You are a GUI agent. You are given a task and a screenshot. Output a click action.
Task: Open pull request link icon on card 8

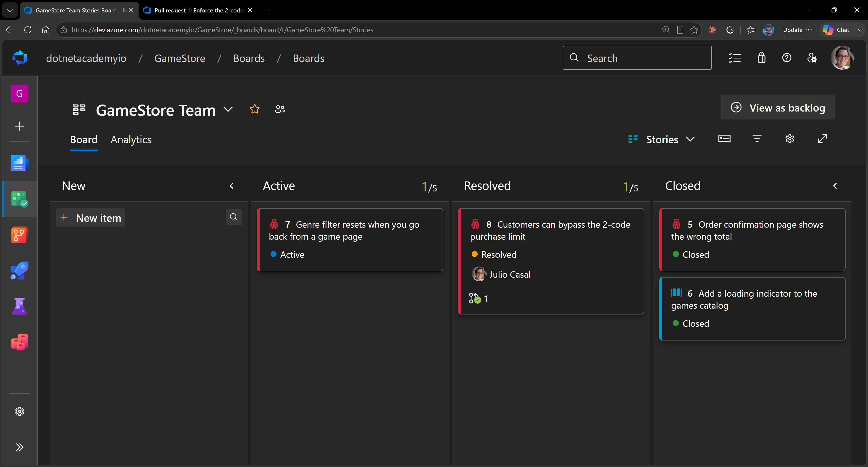coord(478,299)
